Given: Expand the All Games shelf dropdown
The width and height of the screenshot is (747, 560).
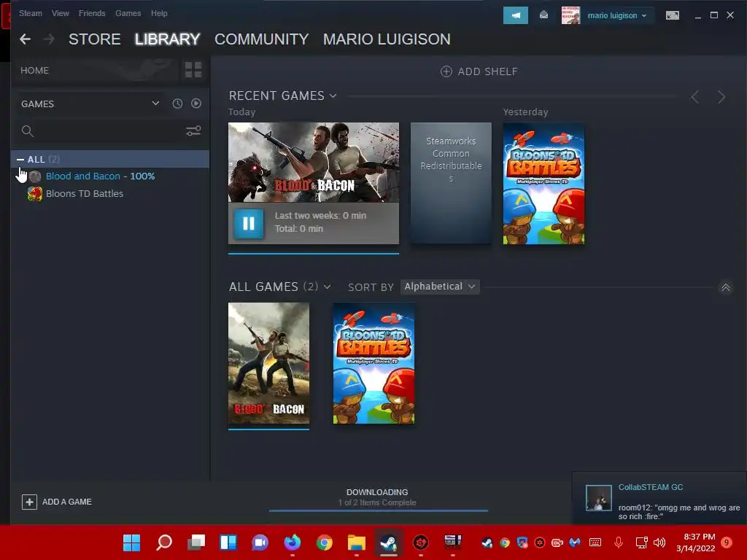Looking at the screenshot, I should coord(328,287).
